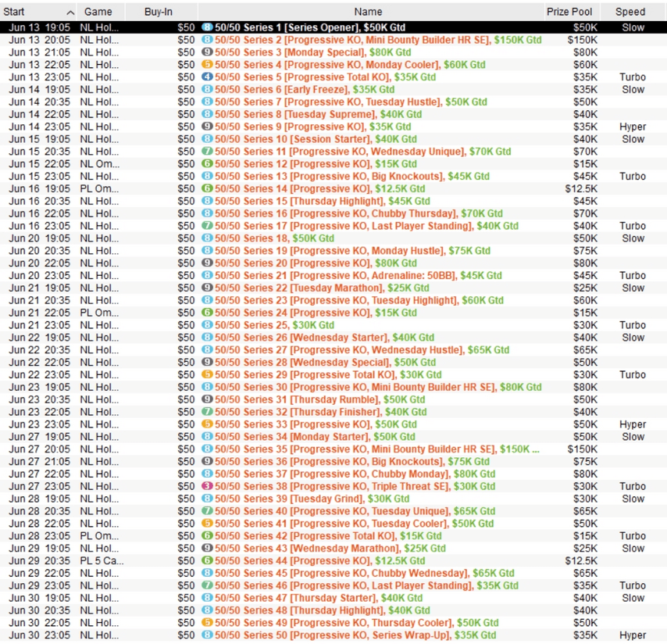
Task: Click 5-max icon of Series 33 row
Action: (207, 424)
